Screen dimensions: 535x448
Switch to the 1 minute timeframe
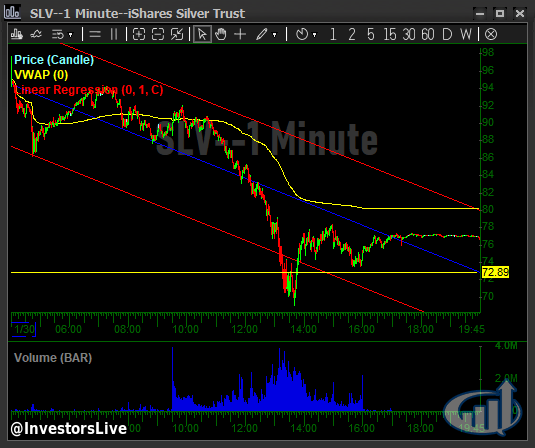(333, 34)
